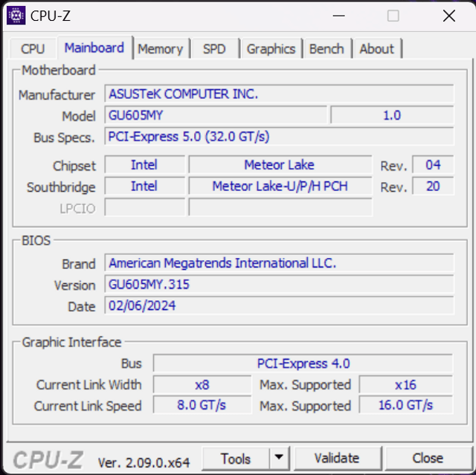This screenshot has width=476, height=475.
Task: Click the Tools button
Action: [x=235, y=458]
